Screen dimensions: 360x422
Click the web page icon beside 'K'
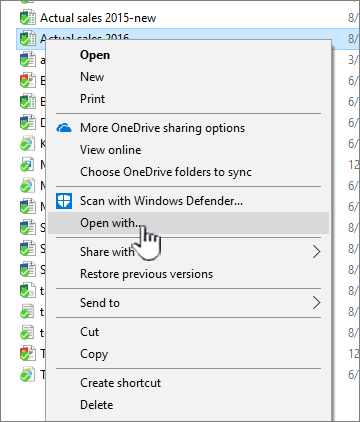click(x=27, y=144)
